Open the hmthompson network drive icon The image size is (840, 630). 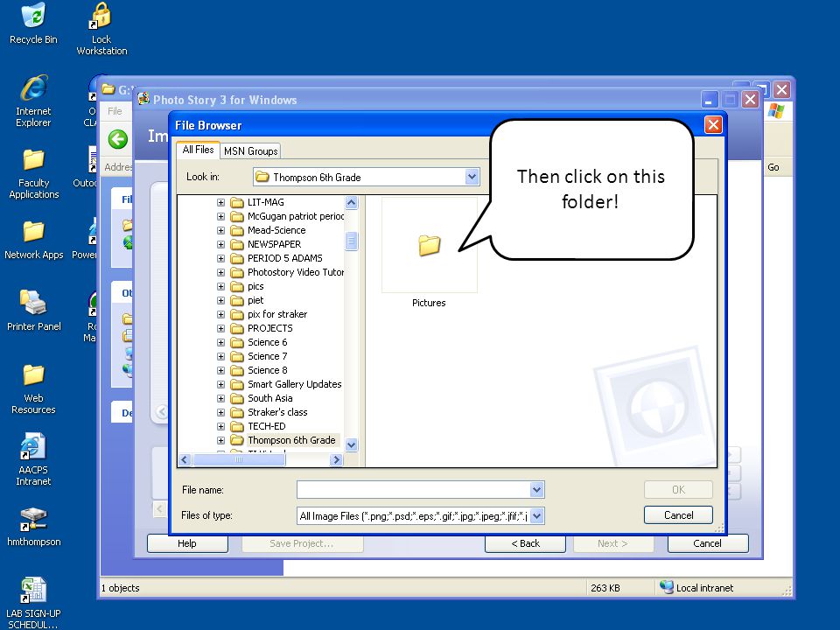point(33,519)
